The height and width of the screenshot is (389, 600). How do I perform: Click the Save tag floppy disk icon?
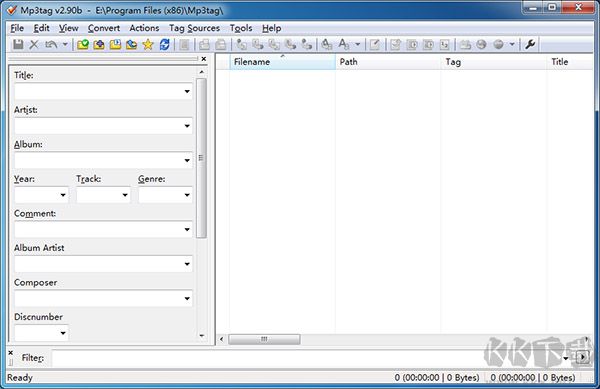click(18, 44)
